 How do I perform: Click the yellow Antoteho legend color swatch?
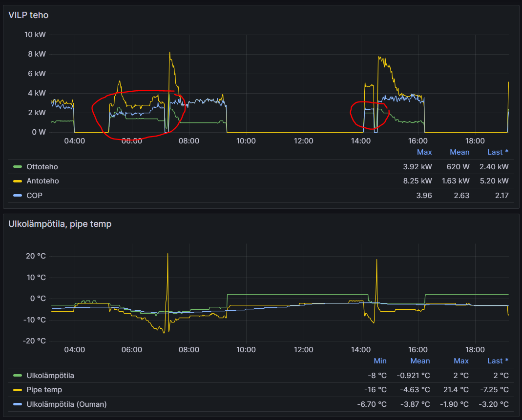(18, 181)
